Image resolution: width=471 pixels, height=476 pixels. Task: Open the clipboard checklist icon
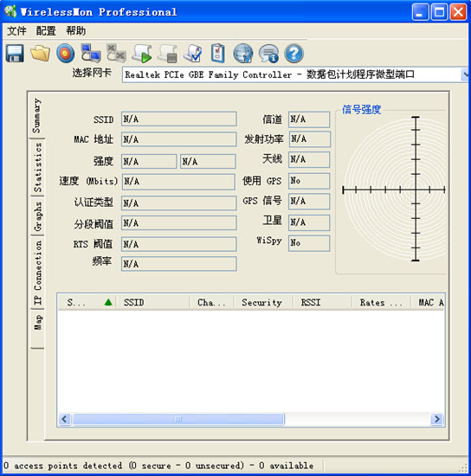click(x=217, y=54)
